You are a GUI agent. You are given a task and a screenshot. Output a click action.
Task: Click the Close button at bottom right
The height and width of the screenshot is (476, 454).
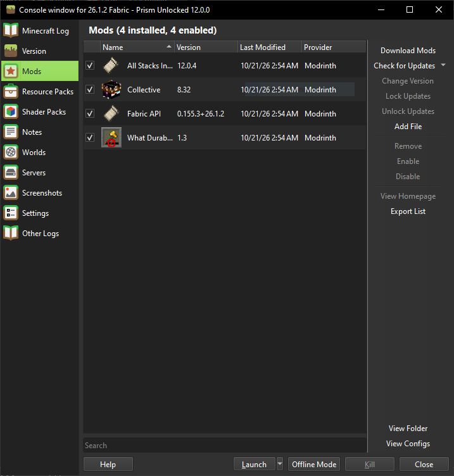(x=424, y=464)
